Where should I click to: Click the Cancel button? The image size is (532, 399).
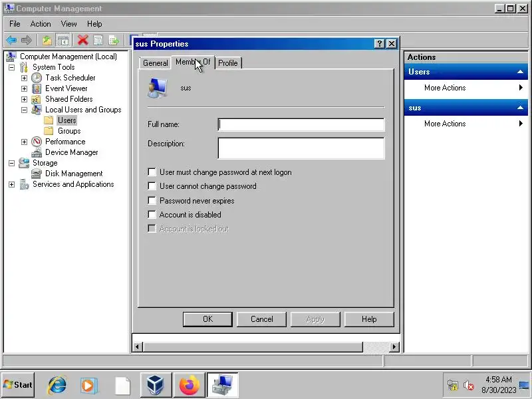point(261,319)
